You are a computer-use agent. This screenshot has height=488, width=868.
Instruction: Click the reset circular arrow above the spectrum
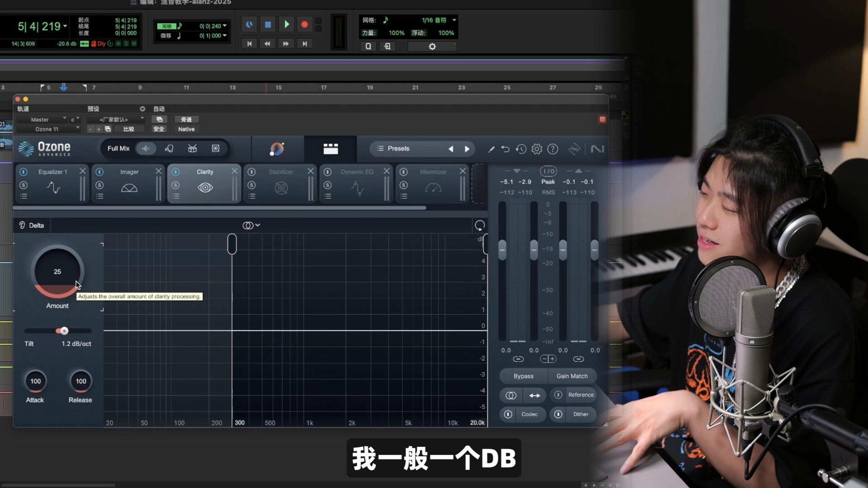(x=480, y=225)
